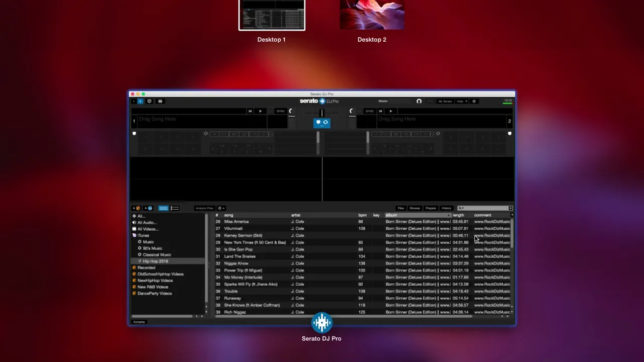Select the Hip Hop 2018 playlist
Image resolution: width=644 pixels, height=362 pixels.
click(155, 261)
